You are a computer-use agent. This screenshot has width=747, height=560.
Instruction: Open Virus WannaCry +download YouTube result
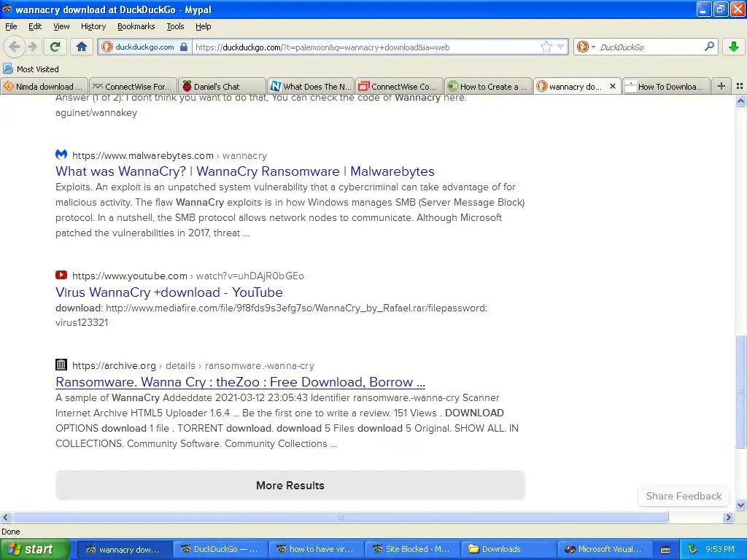[169, 292]
